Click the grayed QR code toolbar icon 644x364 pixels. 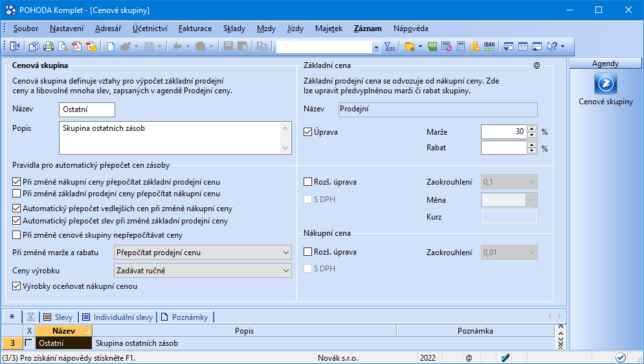149,47
